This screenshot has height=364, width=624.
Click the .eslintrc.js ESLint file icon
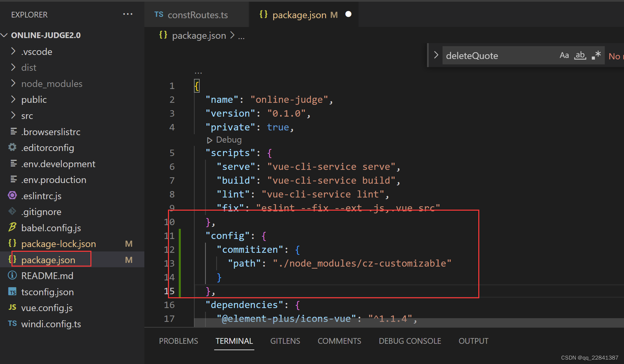click(x=12, y=195)
